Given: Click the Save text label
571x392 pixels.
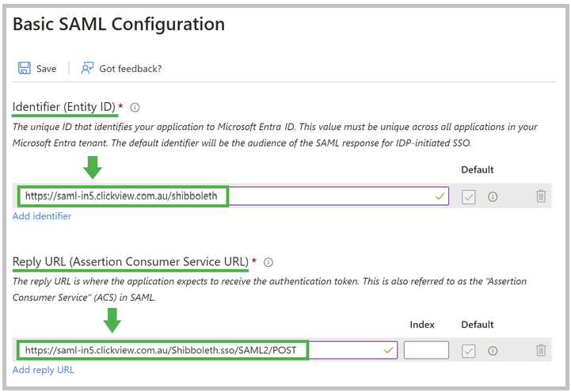Looking at the screenshot, I should point(46,69).
